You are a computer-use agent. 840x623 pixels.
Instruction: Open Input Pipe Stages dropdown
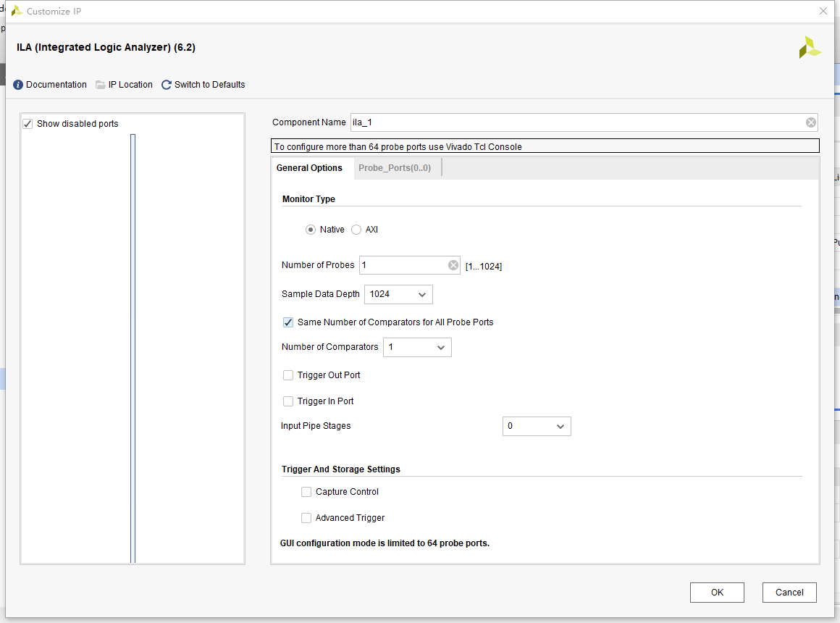click(537, 426)
